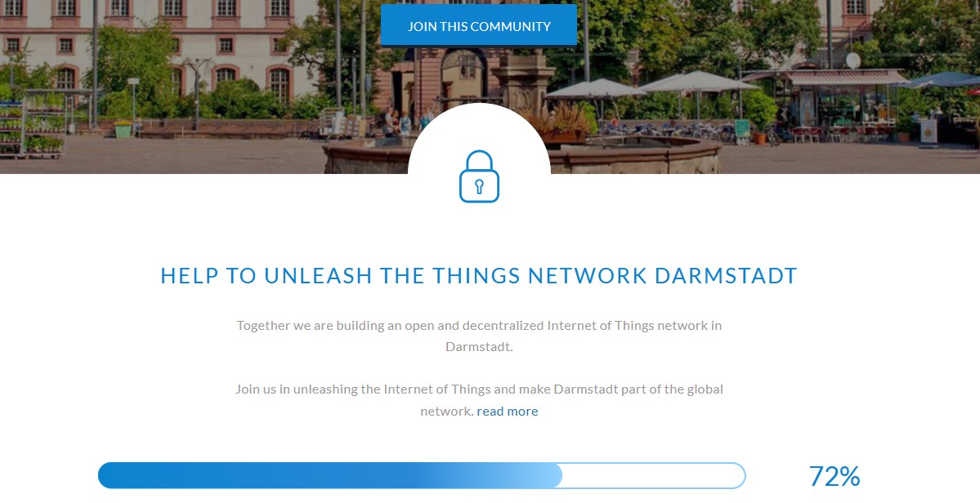Select the 72% percentage label
The width and height of the screenshot is (980, 503).
click(x=835, y=476)
